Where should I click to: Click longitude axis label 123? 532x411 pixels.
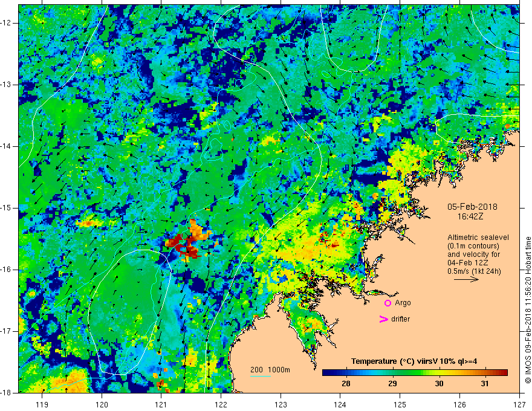click(x=281, y=404)
